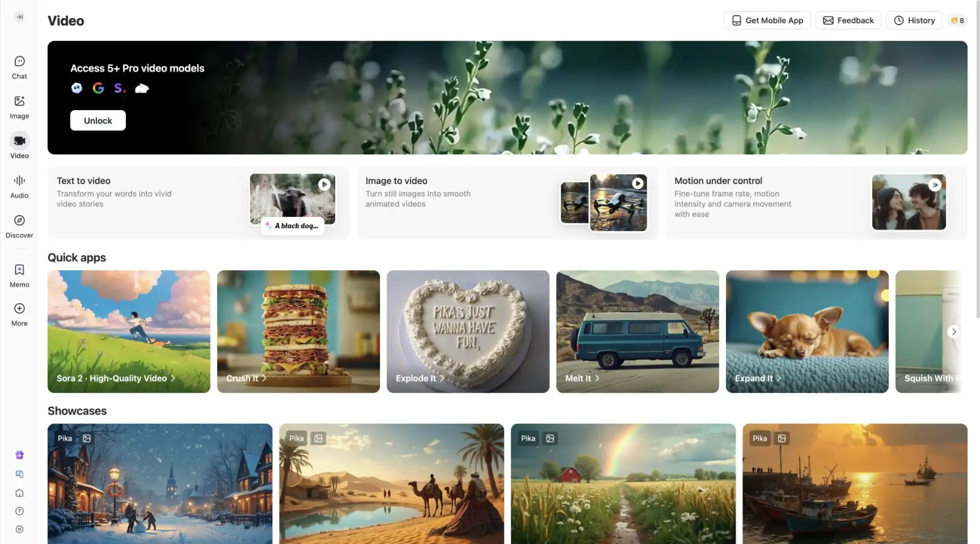Viewport: 980px width, 544px height.
Task: Click the Pika tag on snowy village showcase
Action: pos(65,439)
